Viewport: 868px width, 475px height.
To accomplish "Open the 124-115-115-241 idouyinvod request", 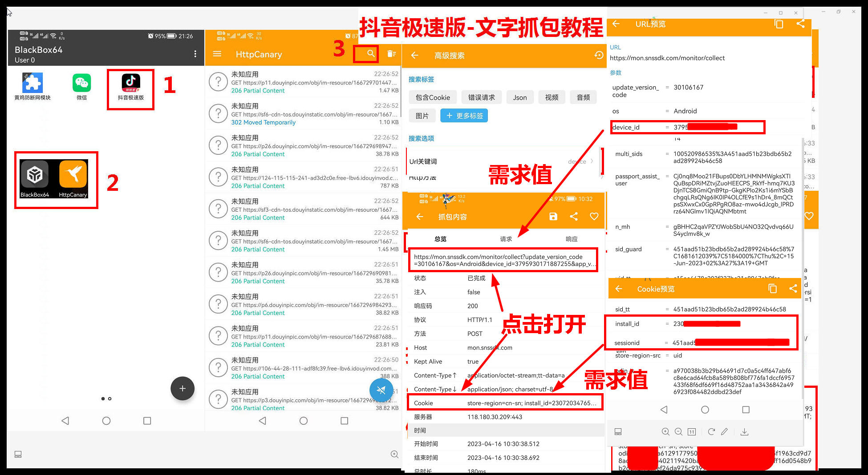I will [304, 178].
